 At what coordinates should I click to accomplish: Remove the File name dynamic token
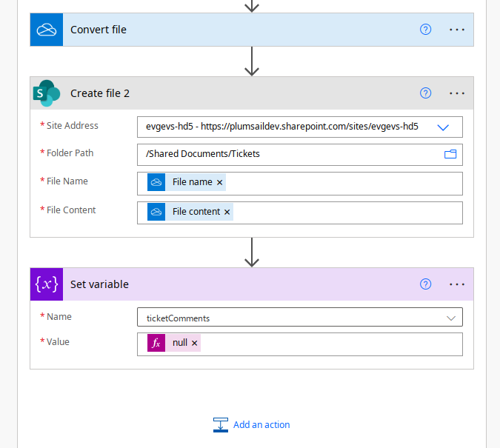coord(220,182)
